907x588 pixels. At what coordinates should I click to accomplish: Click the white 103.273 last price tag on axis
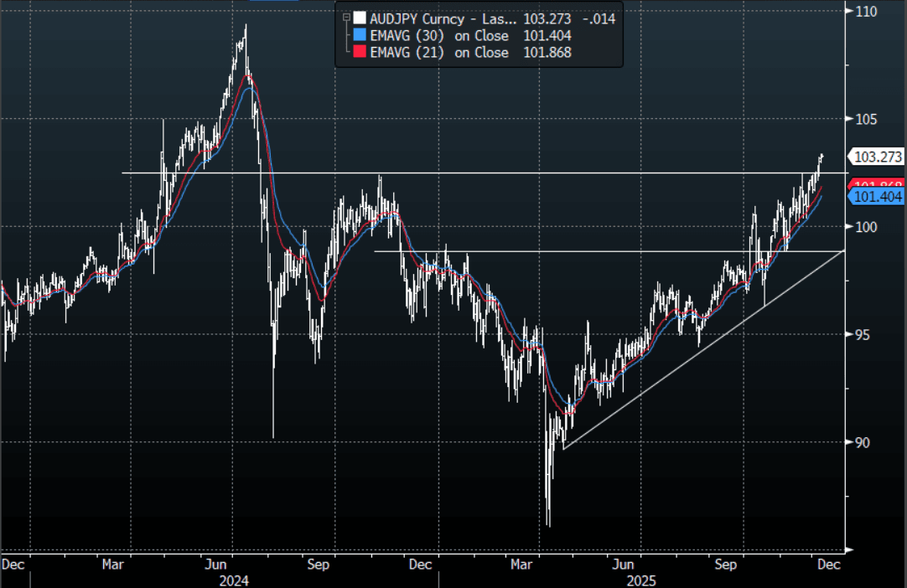(x=875, y=156)
